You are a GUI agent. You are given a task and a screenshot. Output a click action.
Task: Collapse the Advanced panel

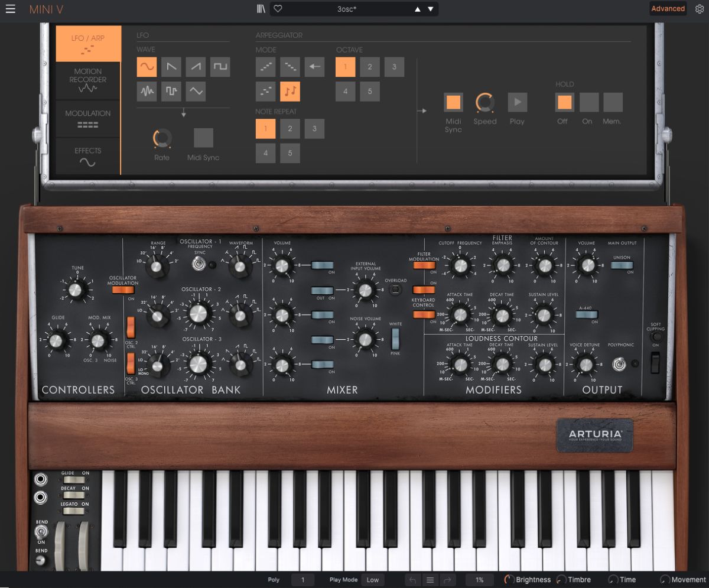click(668, 9)
